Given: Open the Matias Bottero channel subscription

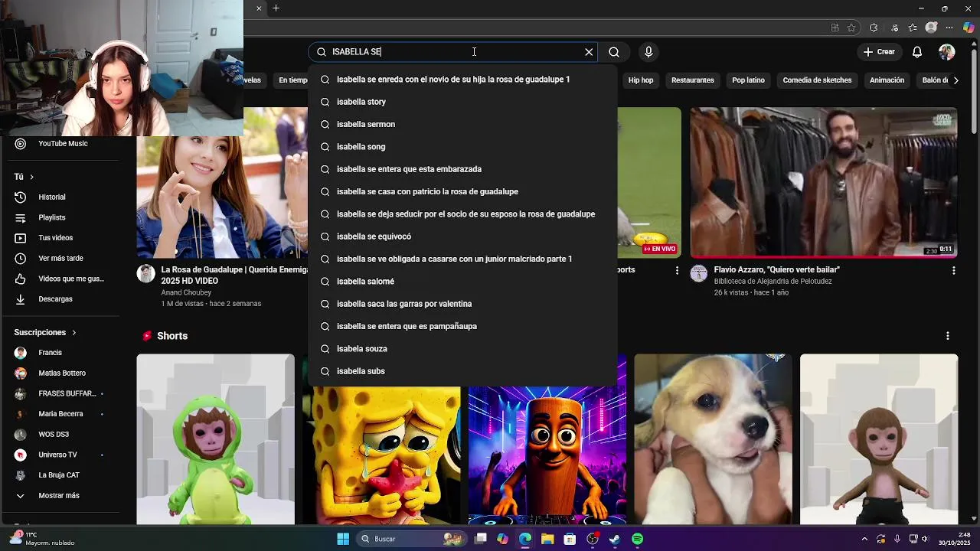Looking at the screenshot, I should point(61,373).
